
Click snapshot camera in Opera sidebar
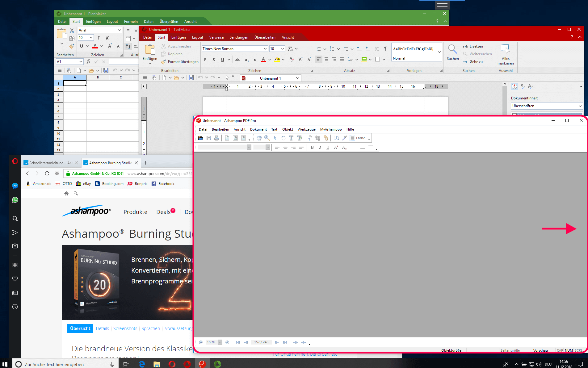click(15, 246)
